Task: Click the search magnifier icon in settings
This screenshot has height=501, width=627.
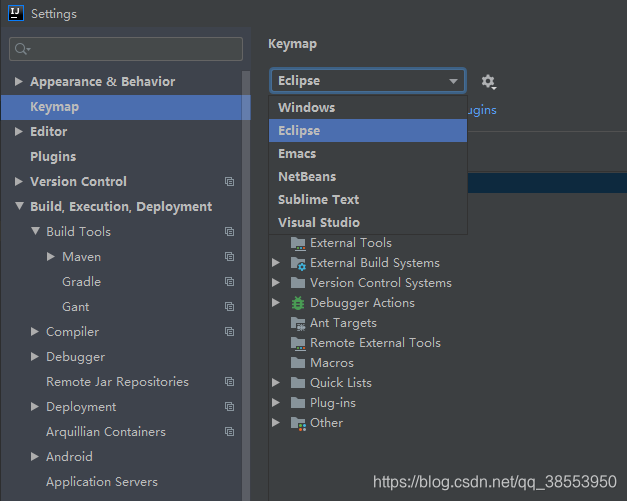Action: point(22,49)
